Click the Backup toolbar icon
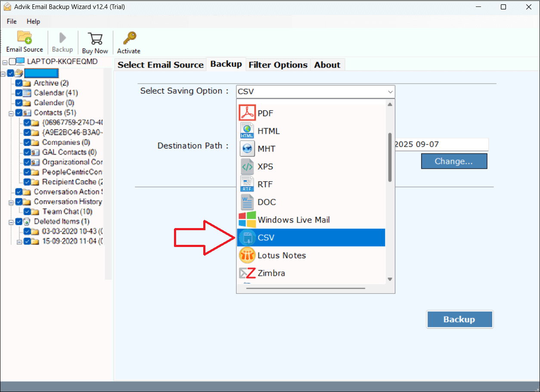 (x=62, y=38)
